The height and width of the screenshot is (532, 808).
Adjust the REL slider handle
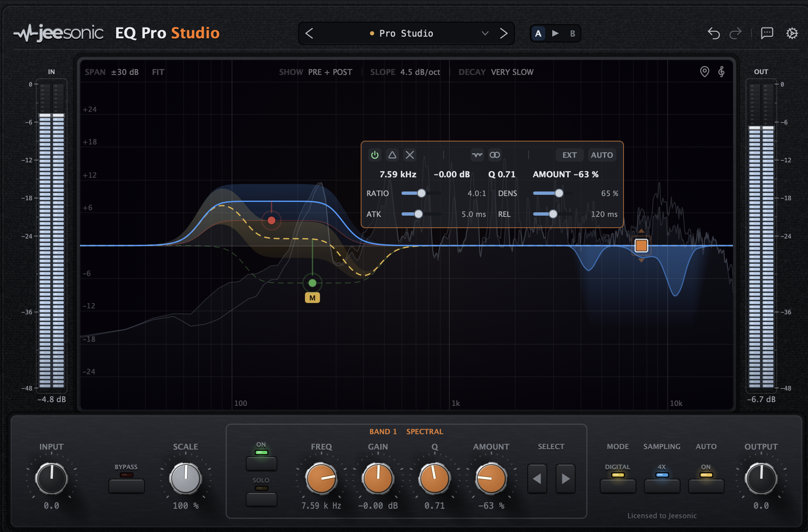[x=553, y=214]
